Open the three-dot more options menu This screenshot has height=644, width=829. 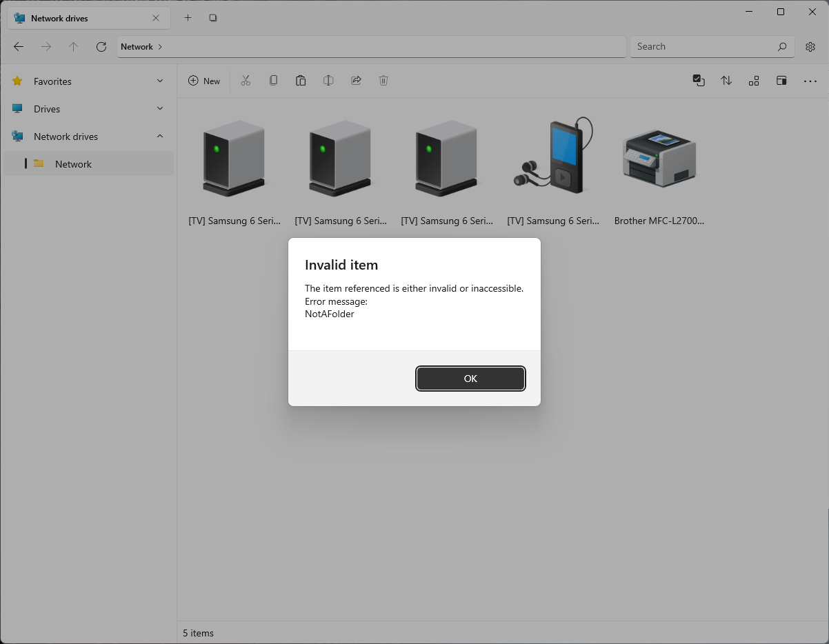[x=810, y=81]
